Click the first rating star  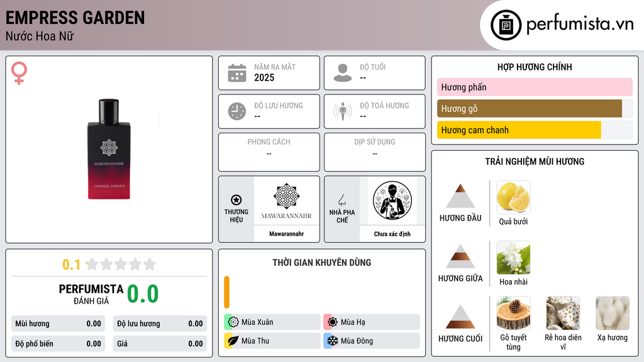coord(92,264)
